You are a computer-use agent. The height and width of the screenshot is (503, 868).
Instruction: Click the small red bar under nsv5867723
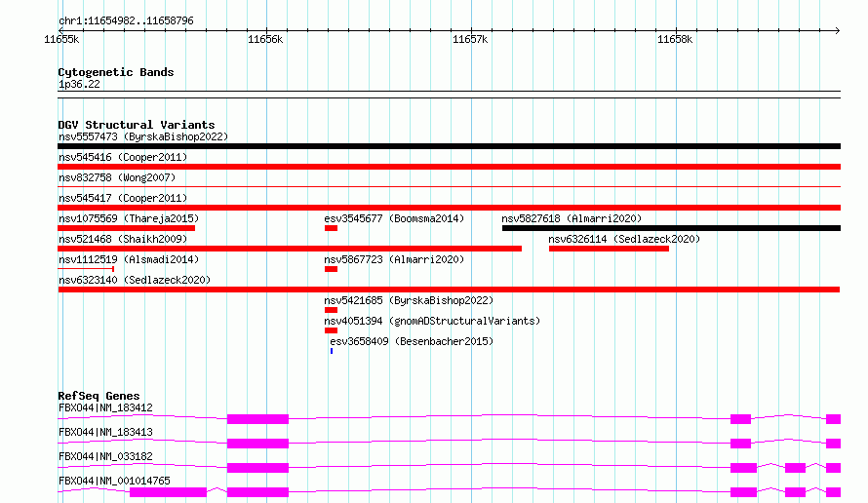click(331, 269)
